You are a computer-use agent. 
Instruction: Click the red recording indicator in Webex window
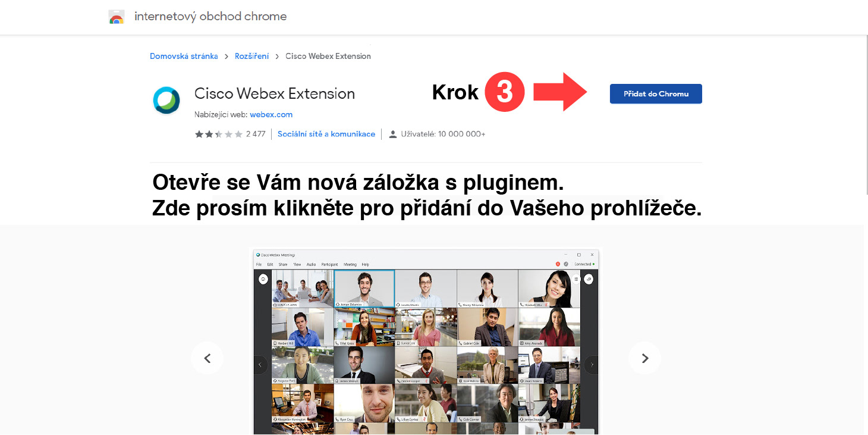[558, 264]
